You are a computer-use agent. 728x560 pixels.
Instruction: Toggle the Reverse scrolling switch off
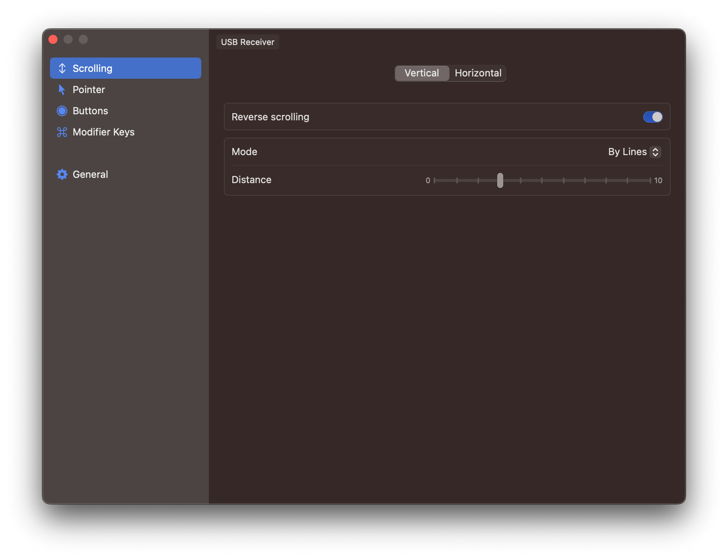pos(652,117)
